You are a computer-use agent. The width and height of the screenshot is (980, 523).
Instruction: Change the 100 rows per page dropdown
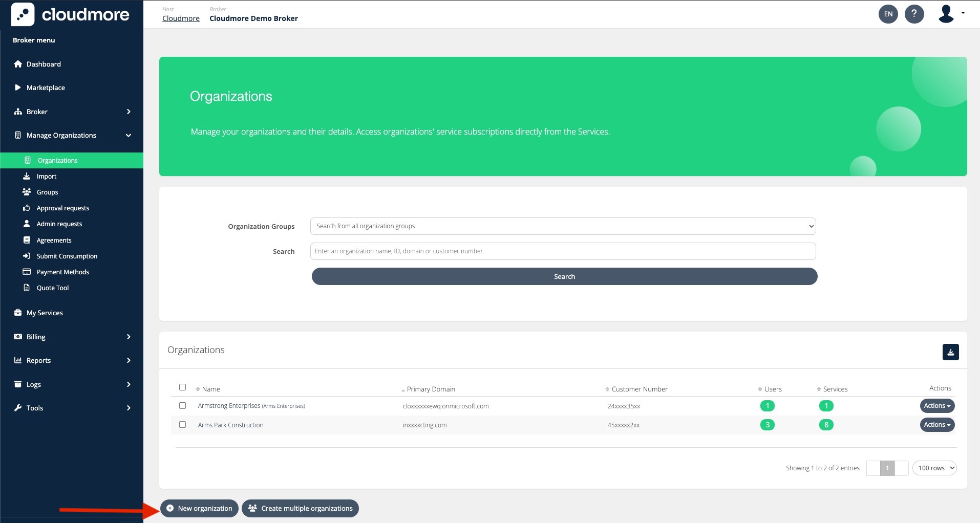pyautogui.click(x=934, y=468)
